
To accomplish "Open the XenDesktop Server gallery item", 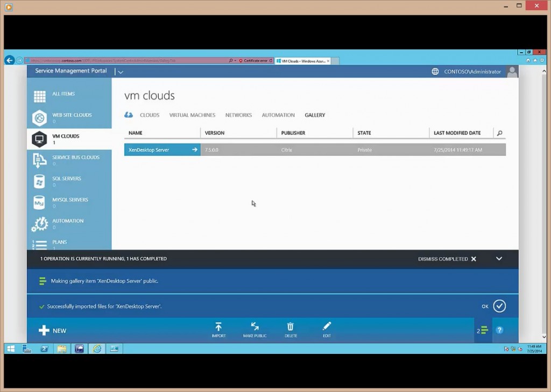I will pyautogui.click(x=195, y=150).
